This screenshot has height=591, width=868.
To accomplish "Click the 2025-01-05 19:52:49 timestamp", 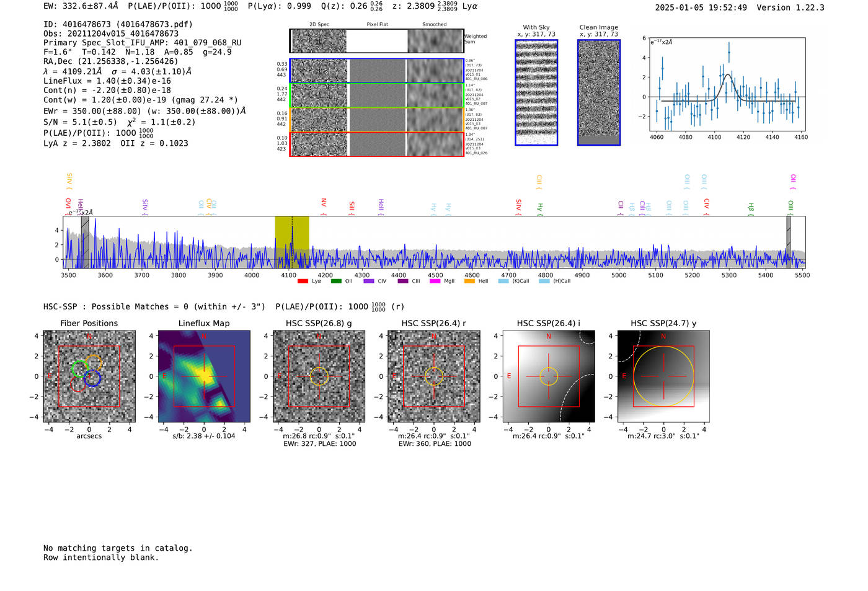I will pyautogui.click(x=701, y=7).
